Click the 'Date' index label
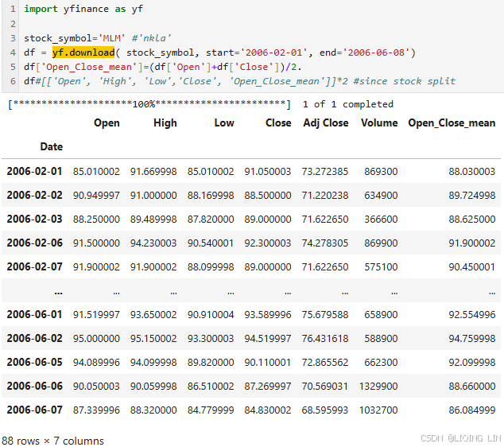Viewport: 504px width, 447px height. [52, 146]
